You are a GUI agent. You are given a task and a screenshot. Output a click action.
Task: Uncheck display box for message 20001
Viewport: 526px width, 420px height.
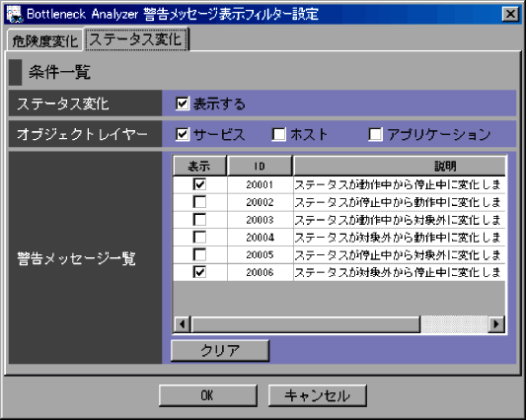click(x=199, y=184)
